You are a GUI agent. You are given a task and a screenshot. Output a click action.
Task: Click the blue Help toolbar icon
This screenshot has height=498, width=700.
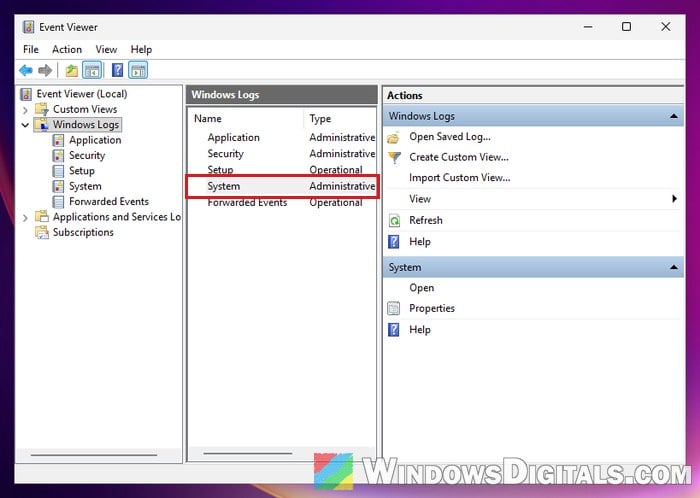coord(117,70)
